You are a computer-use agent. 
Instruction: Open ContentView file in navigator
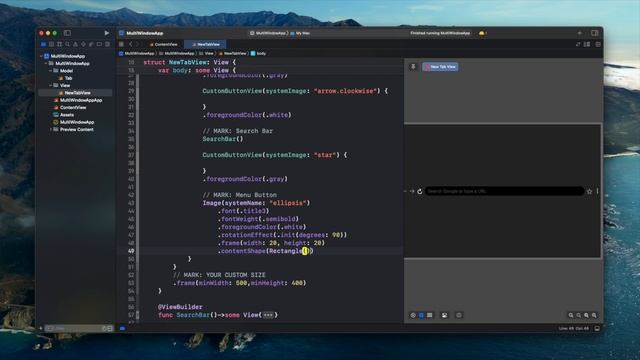click(70, 107)
